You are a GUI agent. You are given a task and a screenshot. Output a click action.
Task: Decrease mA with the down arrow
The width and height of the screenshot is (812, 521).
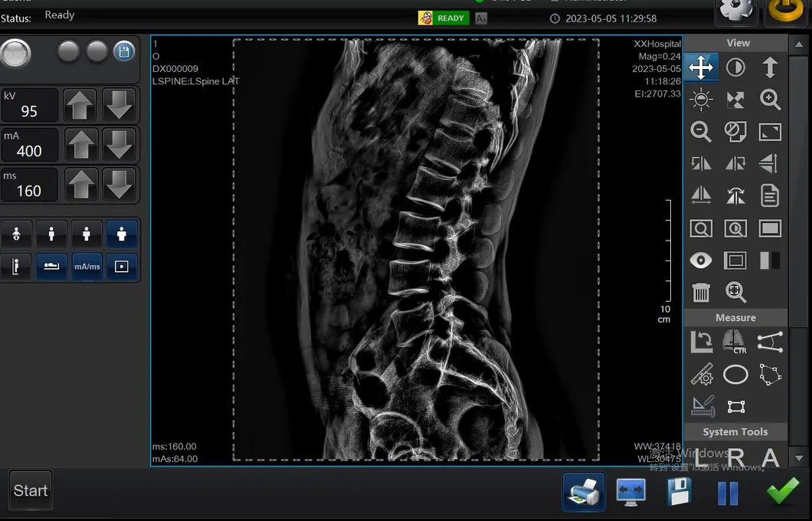coord(119,144)
